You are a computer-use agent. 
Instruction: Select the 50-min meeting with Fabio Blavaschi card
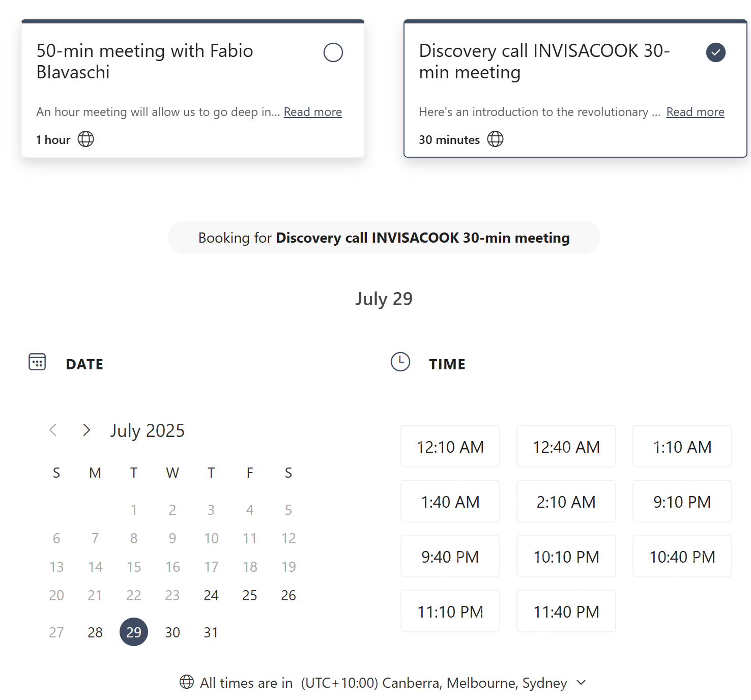193,89
